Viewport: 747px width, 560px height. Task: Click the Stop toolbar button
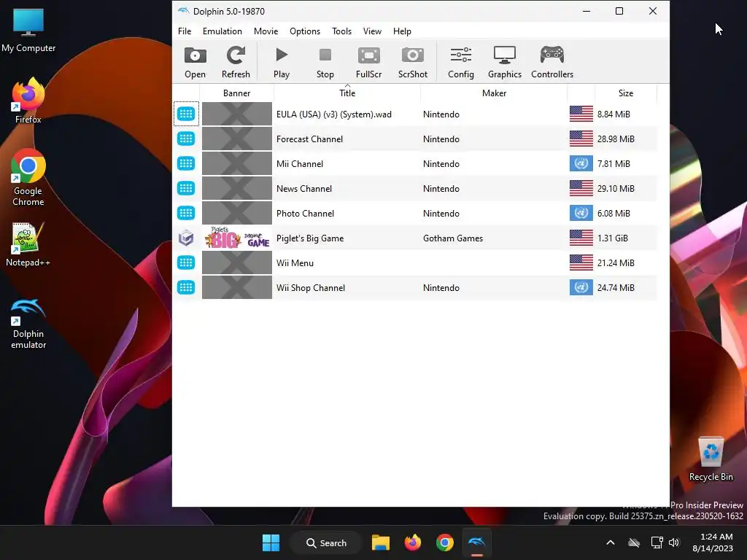click(x=325, y=63)
